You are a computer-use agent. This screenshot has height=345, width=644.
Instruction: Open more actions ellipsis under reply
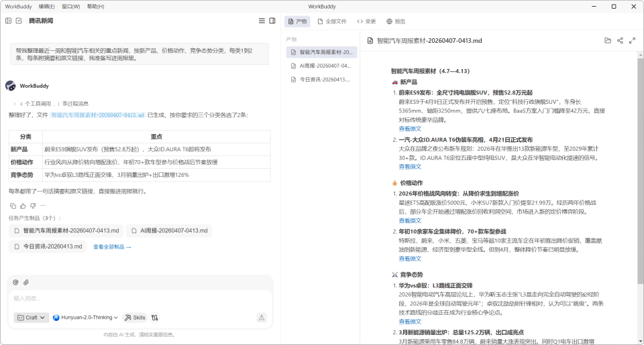[43, 206]
